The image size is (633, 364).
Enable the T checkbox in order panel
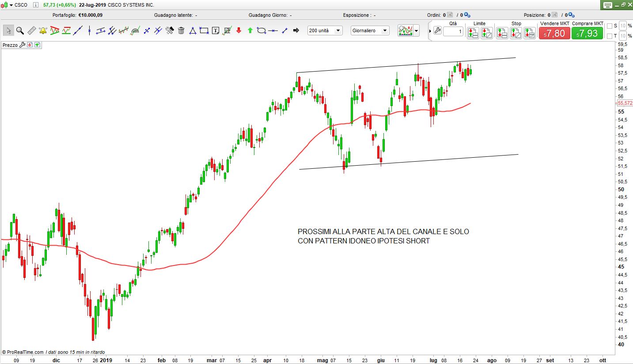coord(610,36)
